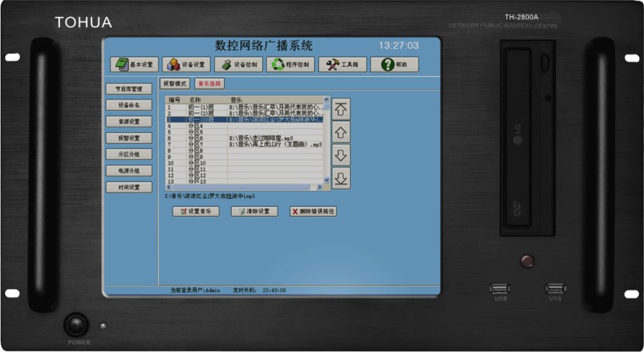This screenshot has width=644, height=352.
Task: Select the highlighted row 3 初一(3)班
Action: tap(244, 120)
